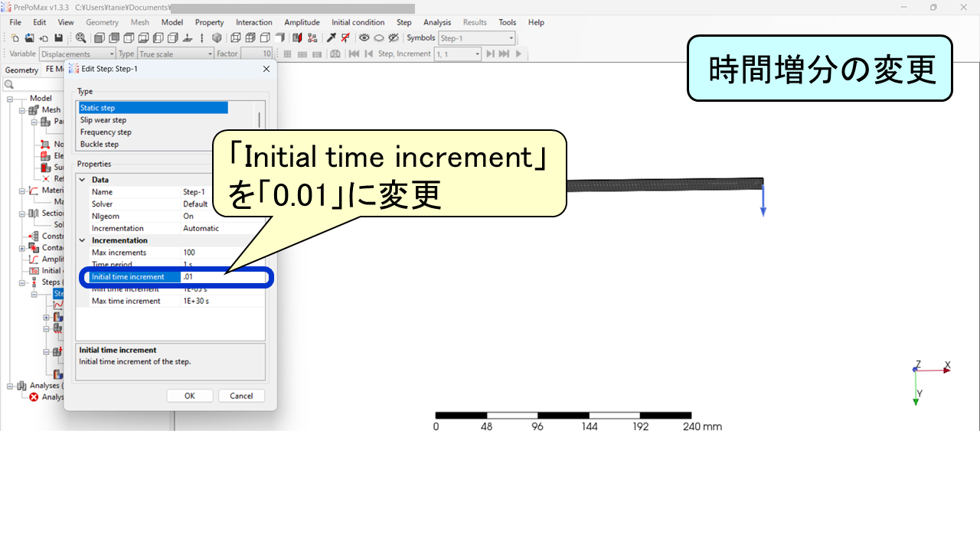Open the File menu

click(x=15, y=22)
